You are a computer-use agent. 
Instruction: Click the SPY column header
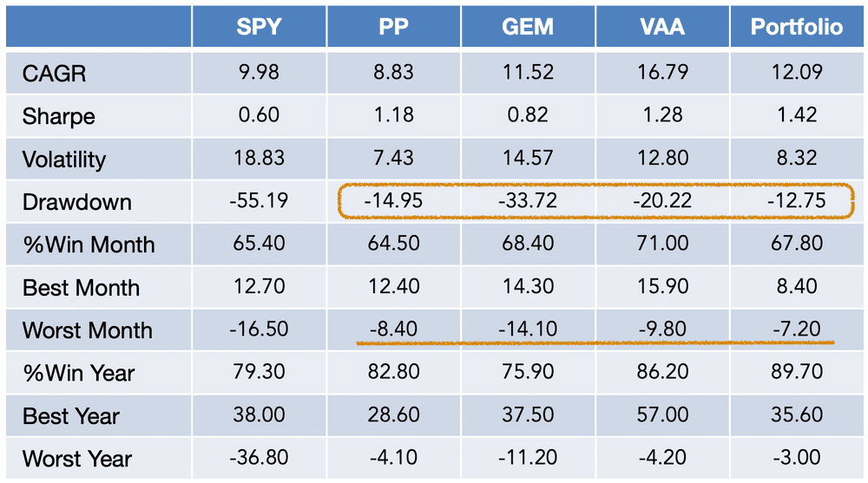click(259, 27)
